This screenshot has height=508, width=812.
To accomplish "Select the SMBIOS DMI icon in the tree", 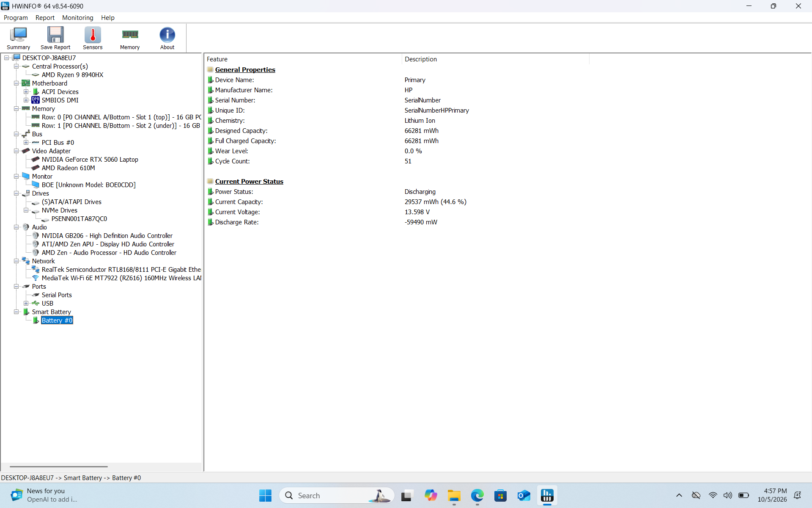I will click(x=36, y=100).
